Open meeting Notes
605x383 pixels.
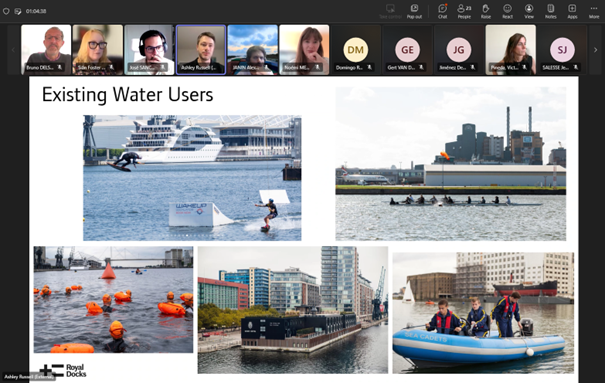coord(551,11)
